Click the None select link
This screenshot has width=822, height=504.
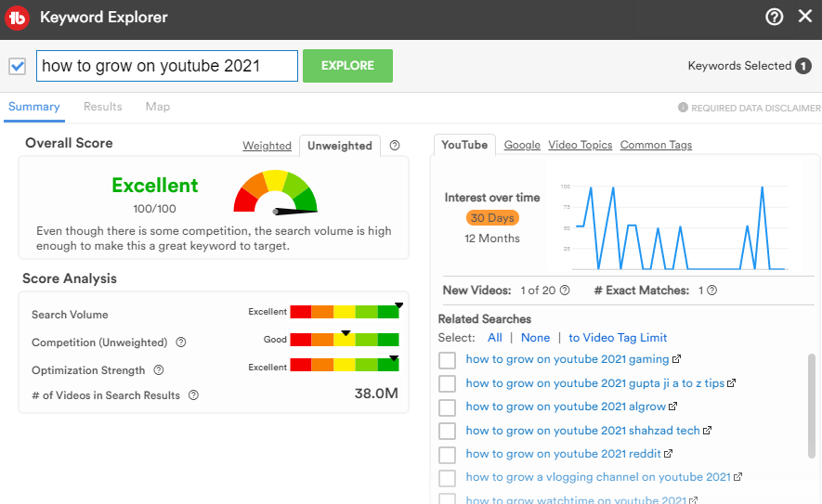(535, 338)
